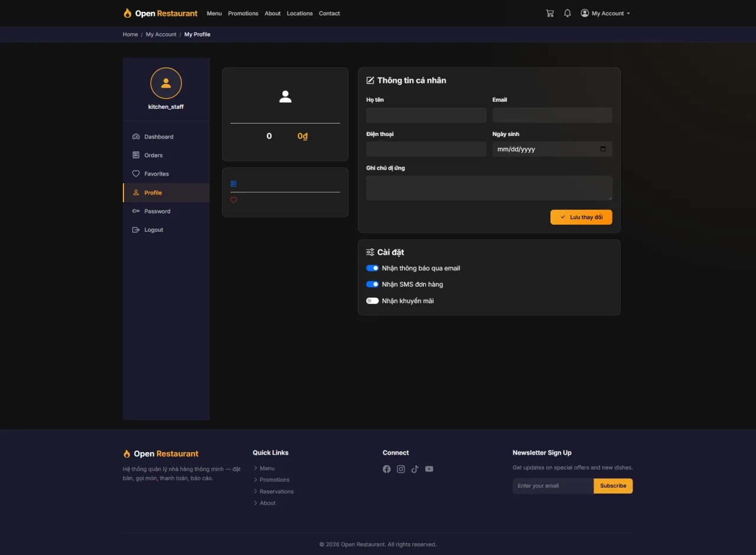This screenshot has height=555, width=756.
Task: Focus the Điện thoại input field
Action: [x=426, y=149]
